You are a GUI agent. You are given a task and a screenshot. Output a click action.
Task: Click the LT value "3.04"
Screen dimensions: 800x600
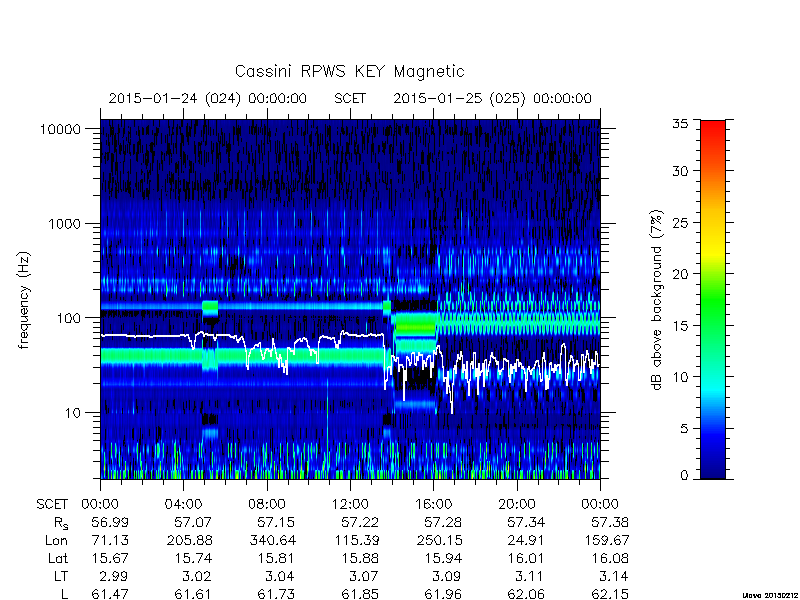tap(279, 577)
